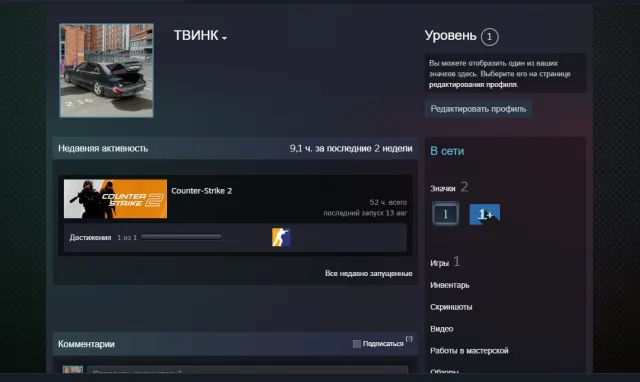Open the Инвентарь link
The image size is (640, 382).
pyautogui.click(x=449, y=285)
